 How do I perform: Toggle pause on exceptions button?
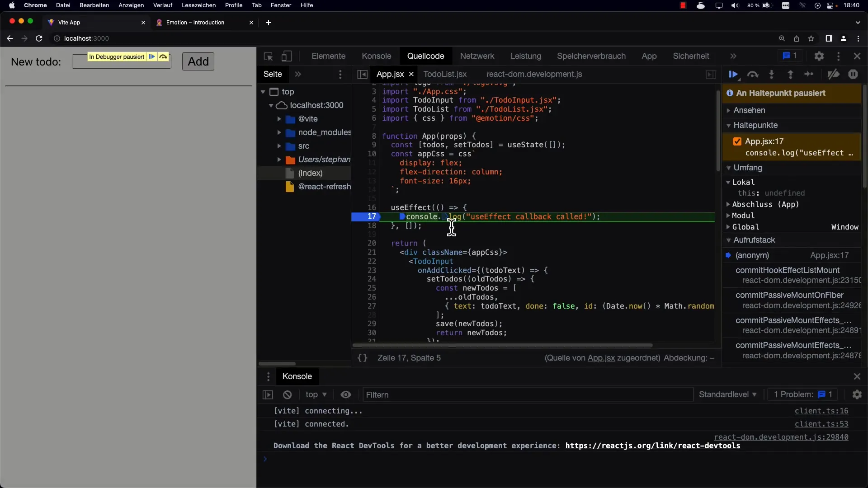point(853,74)
